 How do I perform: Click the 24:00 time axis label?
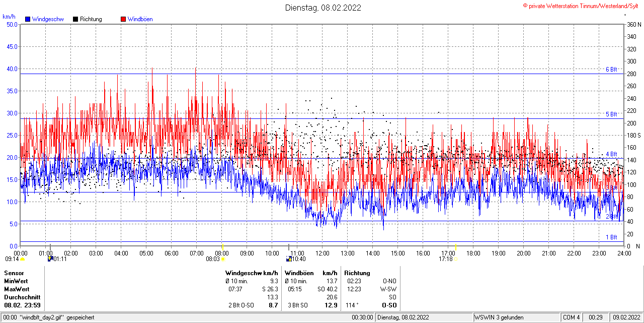coord(624,253)
